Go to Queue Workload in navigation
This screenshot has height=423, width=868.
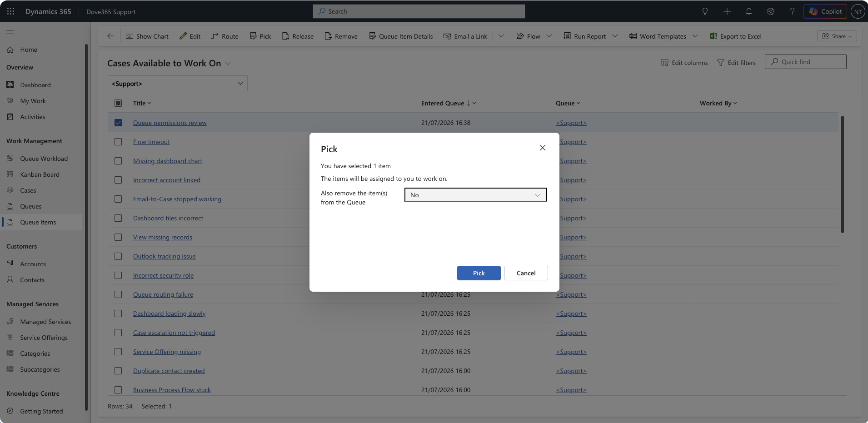pos(44,159)
